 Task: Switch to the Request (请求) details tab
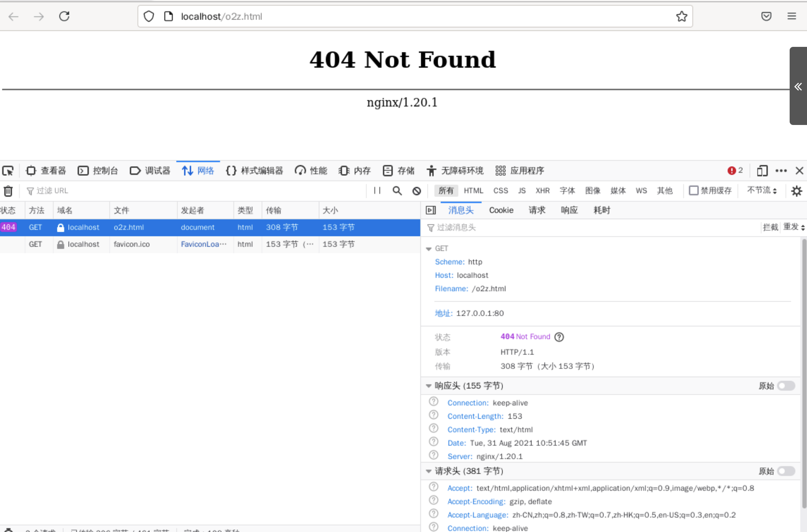tap(537, 210)
